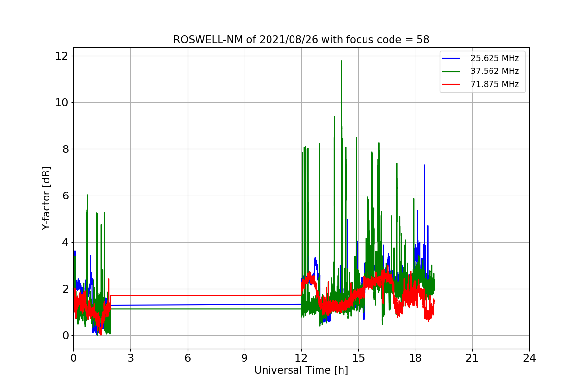588x392 pixels.
Task: Click the y-axis tick label '6'
Action: (x=65, y=196)
